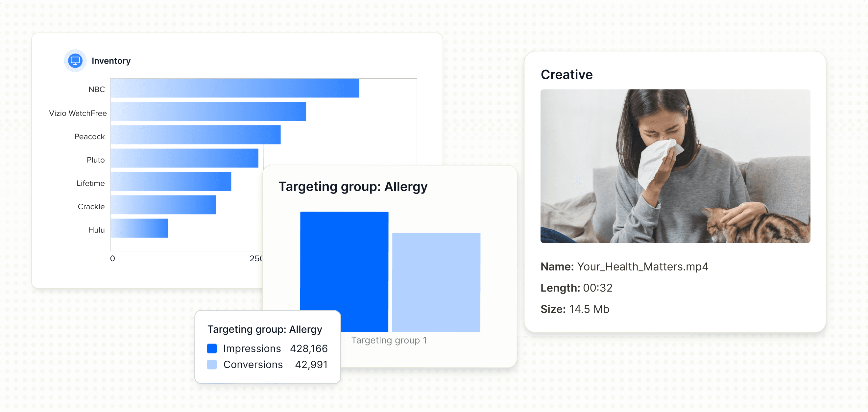868x412 pixels.
Task: Click the Inventory monitor icon
Action: 75,61
